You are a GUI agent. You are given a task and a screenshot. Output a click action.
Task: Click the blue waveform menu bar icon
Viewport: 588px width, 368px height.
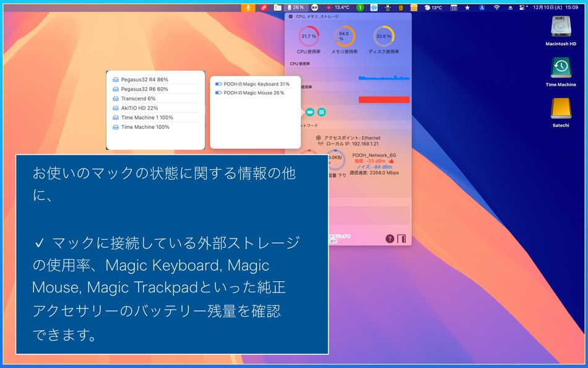click(x=374, y=7)
